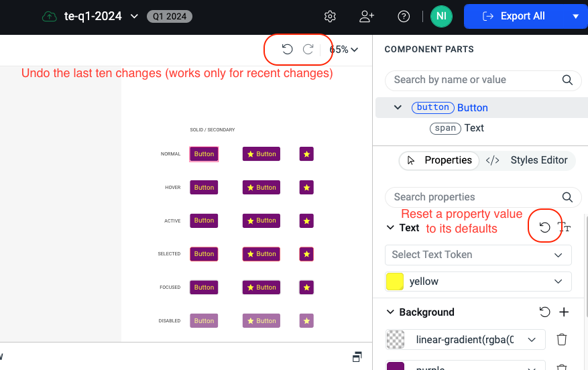This screenshot has height=370, width=588.
Task: Reset the Background property values
Action: tap(545, 312)
